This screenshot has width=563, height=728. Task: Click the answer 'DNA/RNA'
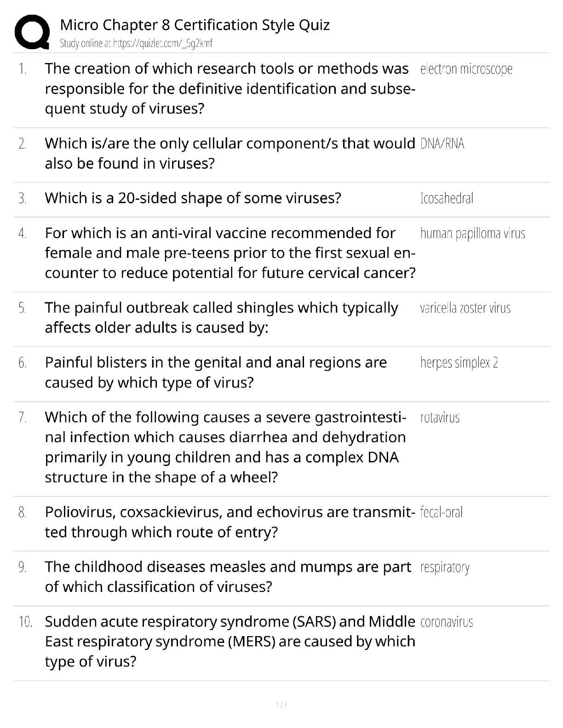442,144
